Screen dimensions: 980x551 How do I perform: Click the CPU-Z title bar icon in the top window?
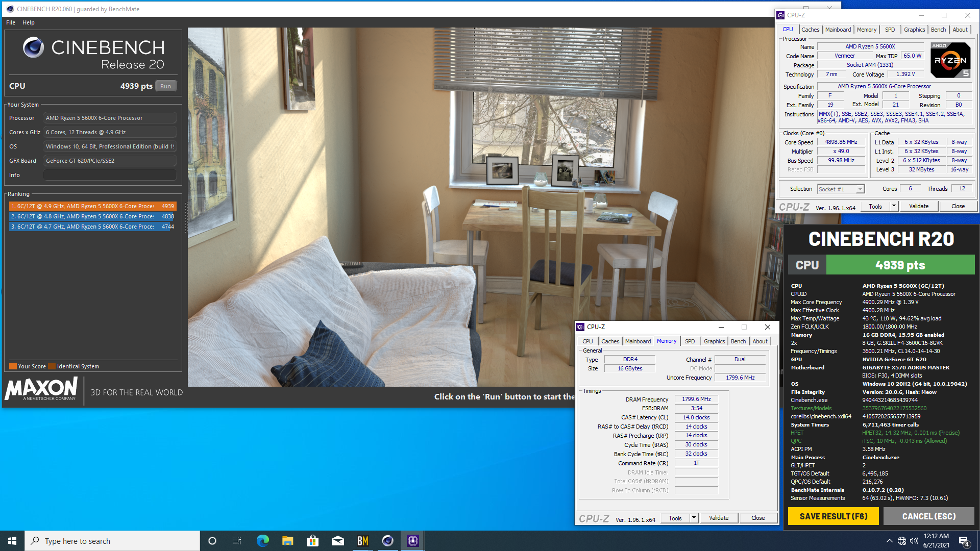click(x=780, y=15)
